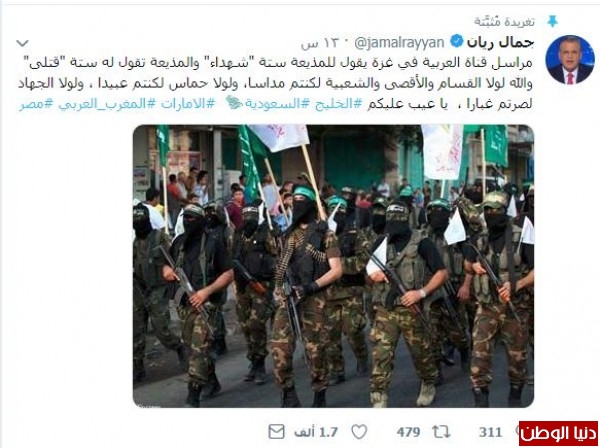Open the profile avatar photo
This screenshot has width=600, height=448.
coord(570,59)
